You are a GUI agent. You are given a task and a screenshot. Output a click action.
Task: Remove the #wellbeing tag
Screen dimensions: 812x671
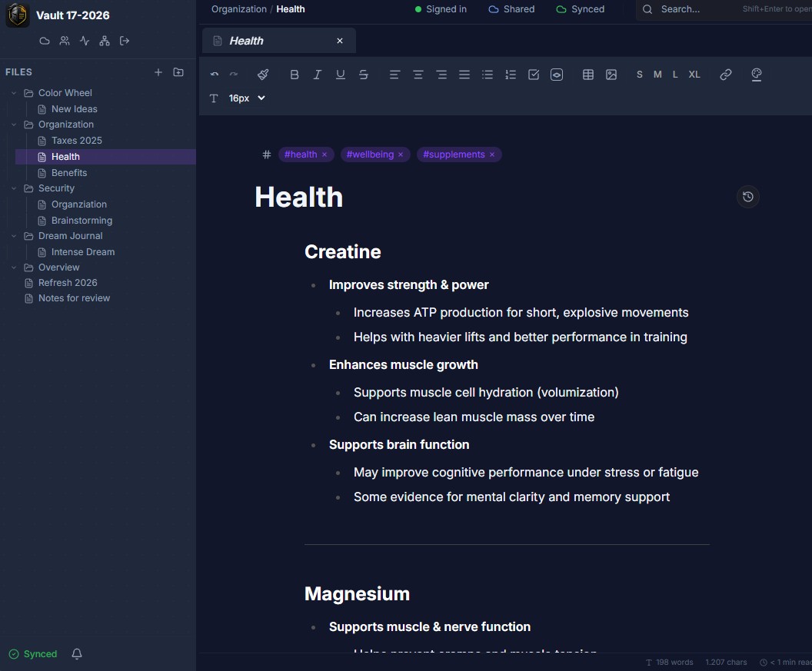pyautogui.click(x=401, y=154)
